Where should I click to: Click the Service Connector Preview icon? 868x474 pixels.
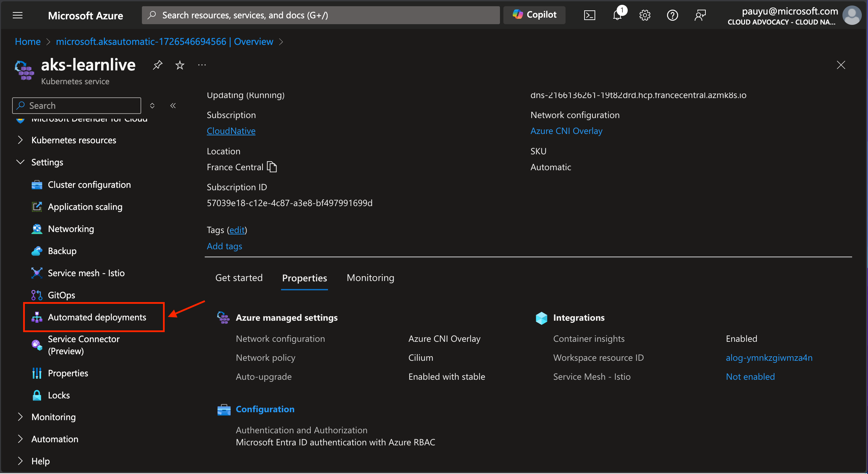(x=36, y=344)
